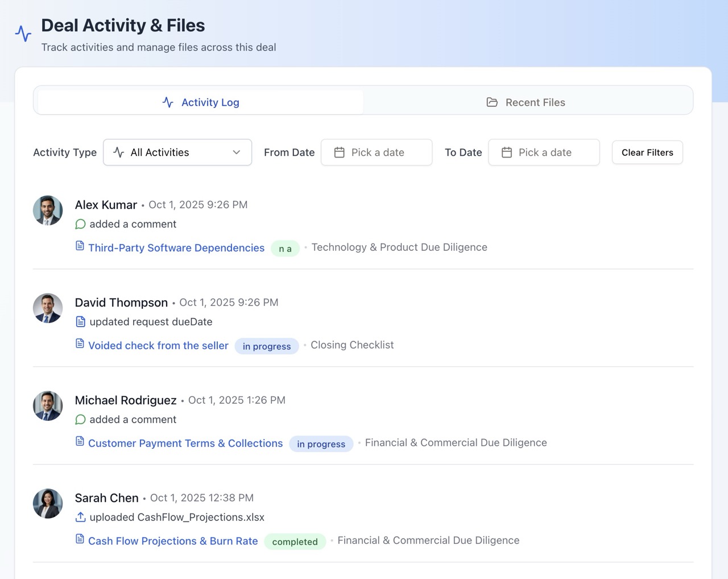Click the in progress badge on the Closing Checklist item
The width and height of the screenshot is (728, 579).
267,346
